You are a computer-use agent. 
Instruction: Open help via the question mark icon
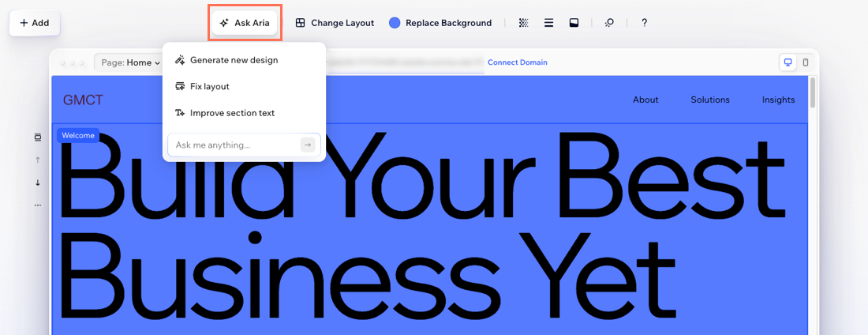pos(644,23)
